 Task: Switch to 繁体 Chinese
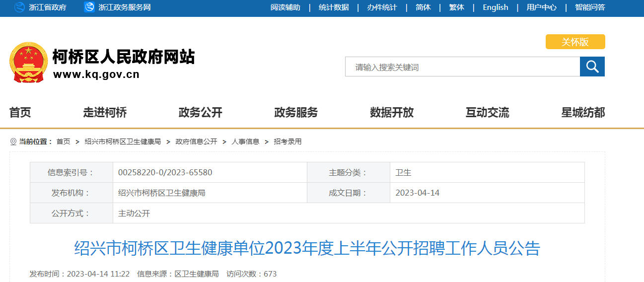[x=456, y=7]
